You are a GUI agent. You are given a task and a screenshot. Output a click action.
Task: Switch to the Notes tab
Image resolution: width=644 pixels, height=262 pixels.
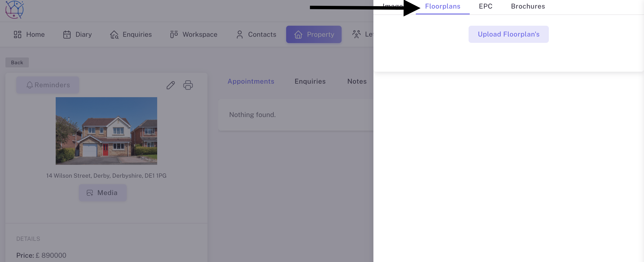point(357,81)
